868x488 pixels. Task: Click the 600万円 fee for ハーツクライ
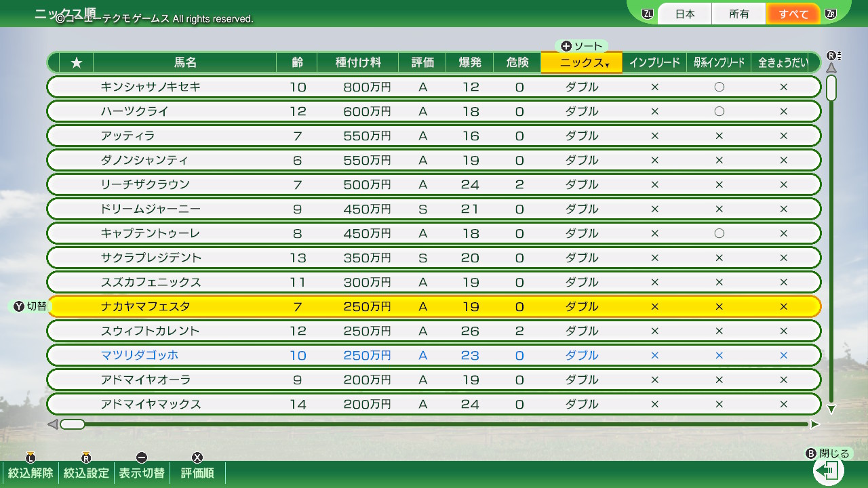tap(367, 111)
